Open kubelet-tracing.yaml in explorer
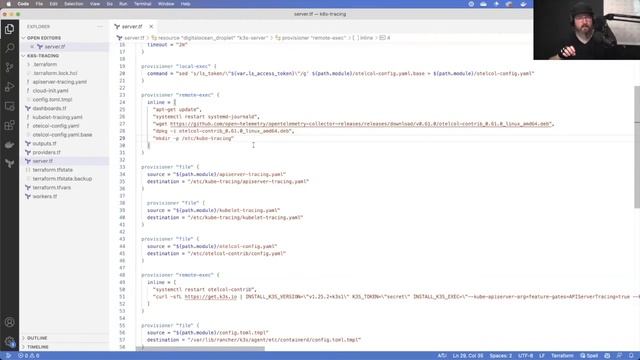640x360 pixels. click(58, 117)
